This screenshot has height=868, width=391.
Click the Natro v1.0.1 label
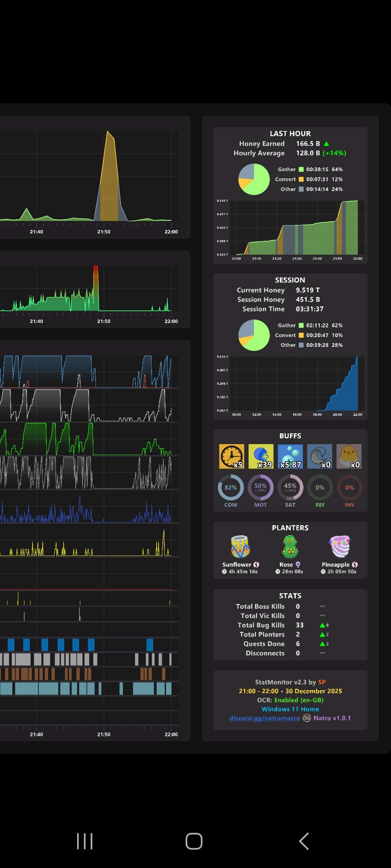(332, 718)
